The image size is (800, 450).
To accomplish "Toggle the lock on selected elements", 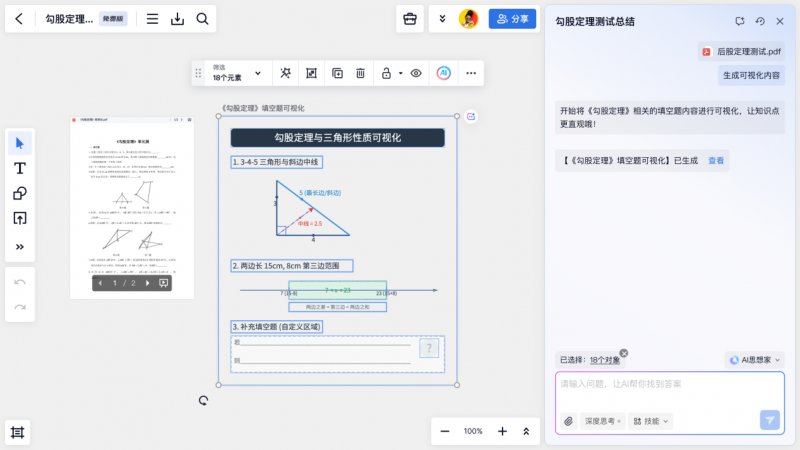I will pos(386,73).
